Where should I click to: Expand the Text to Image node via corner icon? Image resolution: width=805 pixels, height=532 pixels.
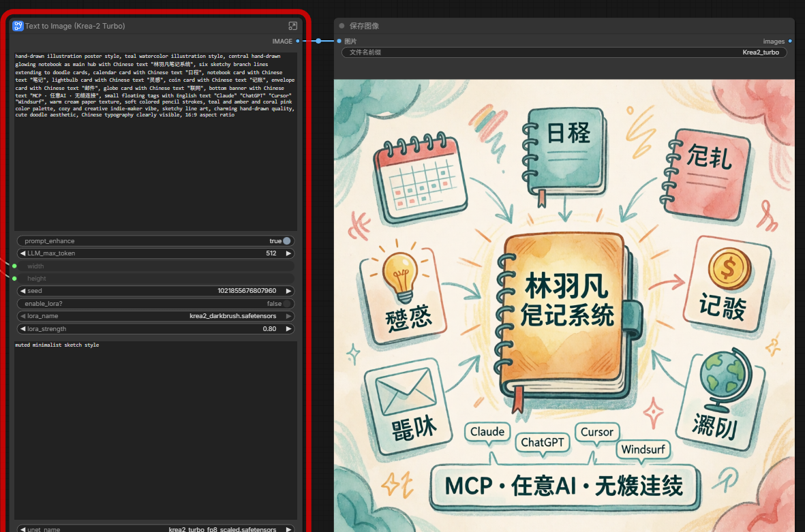click(x=292, y=26)
